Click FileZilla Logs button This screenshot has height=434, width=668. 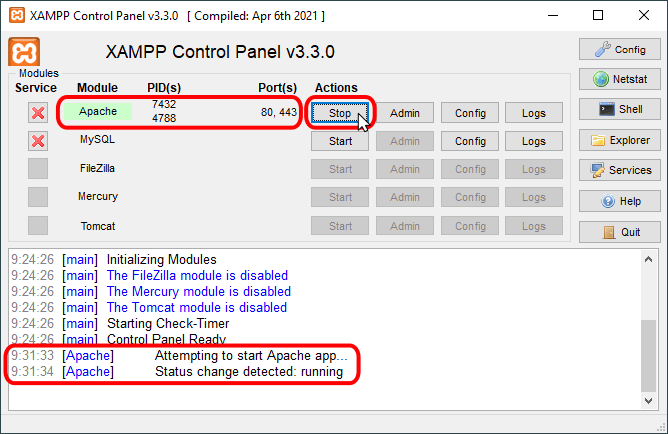point(534,169)
